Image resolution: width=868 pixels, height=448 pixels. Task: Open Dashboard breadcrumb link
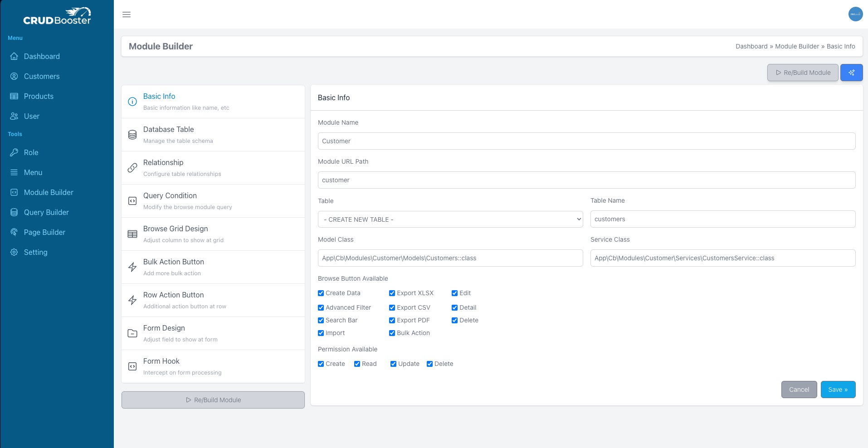(x=751, y=46)
